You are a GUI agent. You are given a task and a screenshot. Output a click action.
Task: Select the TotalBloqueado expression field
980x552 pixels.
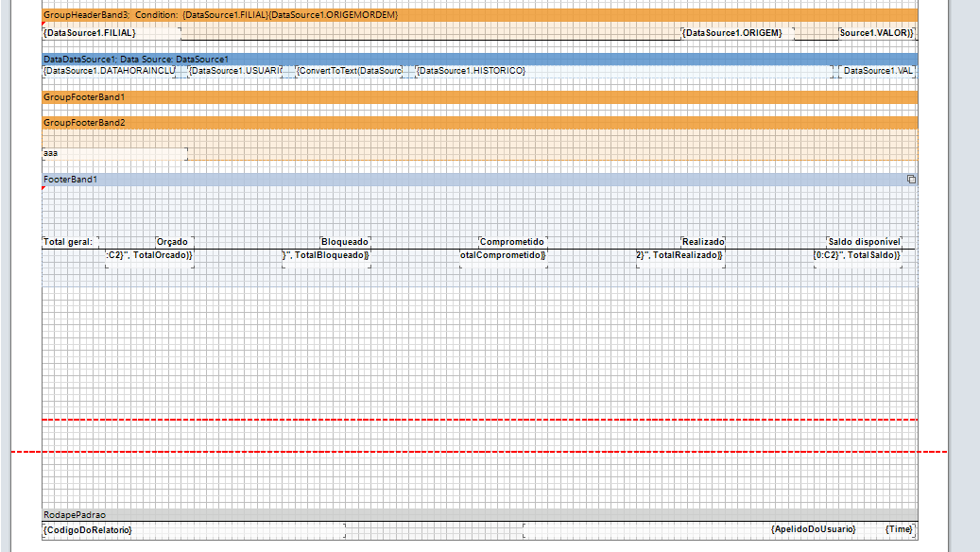(x=327, y=259)
